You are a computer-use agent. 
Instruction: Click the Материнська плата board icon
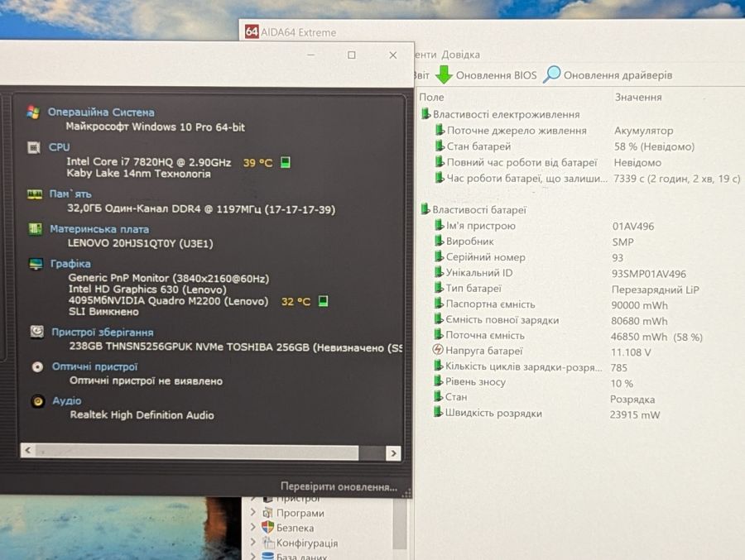(35, 229)
